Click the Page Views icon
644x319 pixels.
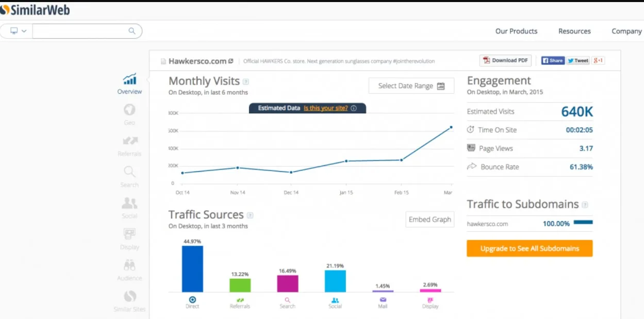pos(471,148)
